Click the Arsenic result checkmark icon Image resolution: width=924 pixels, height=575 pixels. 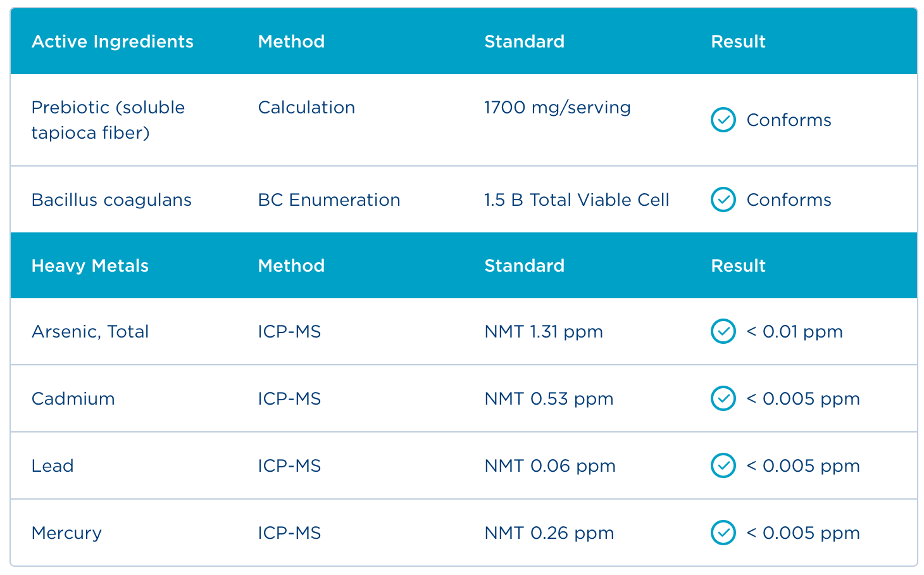723,331
